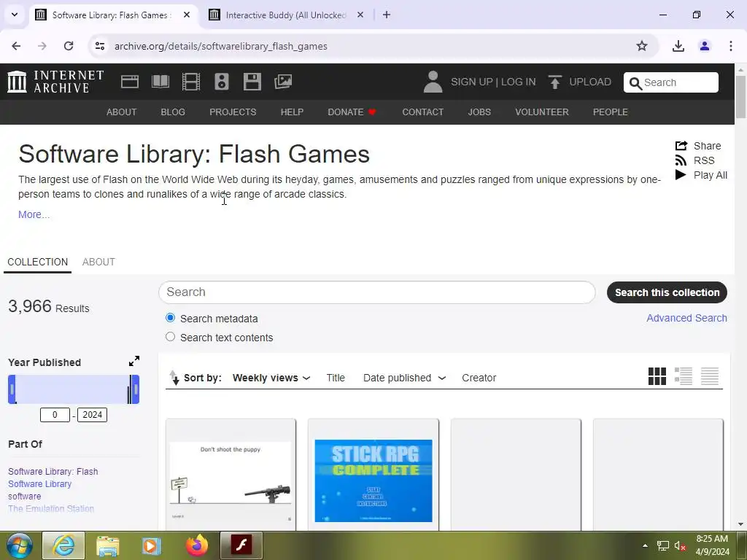Open a new browser tab
This screenshot has width=747, height=560.
coord(387,15)
